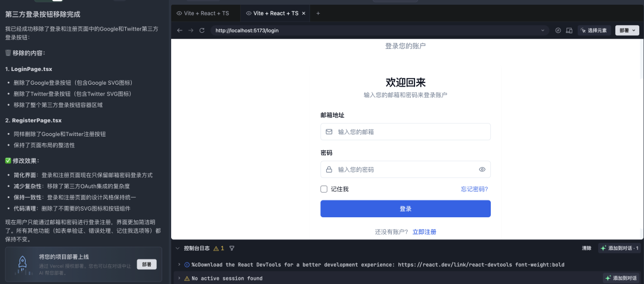Click the 邮箱地址 label

pos(332,115)
